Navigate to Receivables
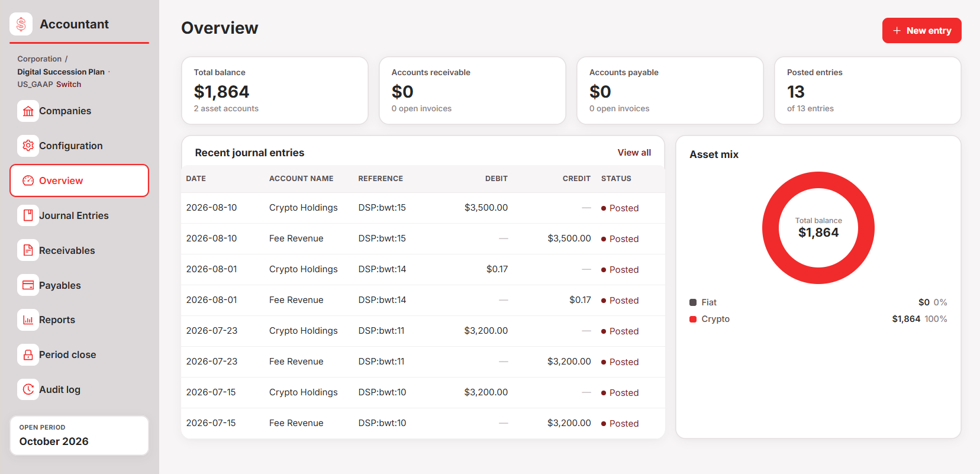Image resolution: width=980 pixels, height=474 pixels. point(79,250)
